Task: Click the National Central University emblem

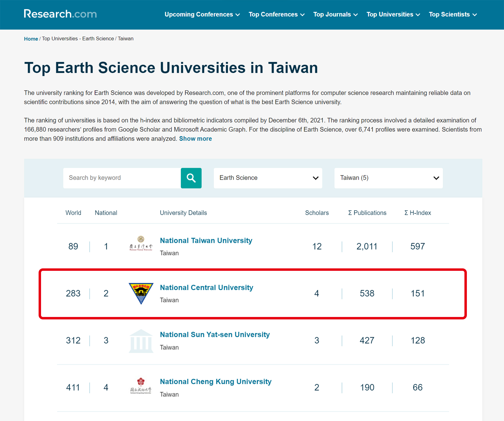Action: [141, 293]
